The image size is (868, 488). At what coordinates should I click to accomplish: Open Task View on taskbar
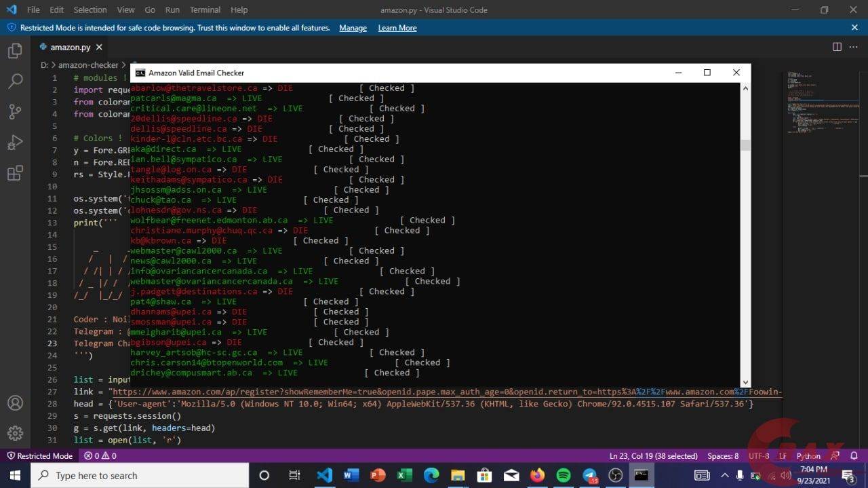tap(295, 475)
